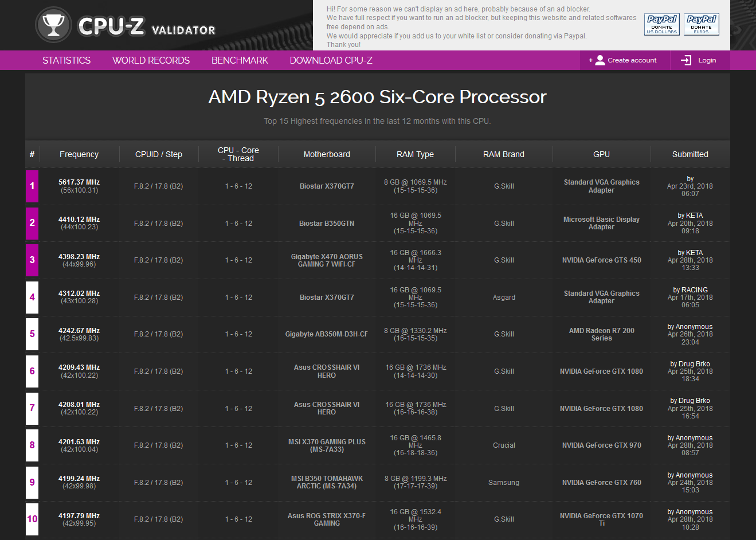Select MSI X370 GAMING PLUS motherboard cell

coord(327,445)
